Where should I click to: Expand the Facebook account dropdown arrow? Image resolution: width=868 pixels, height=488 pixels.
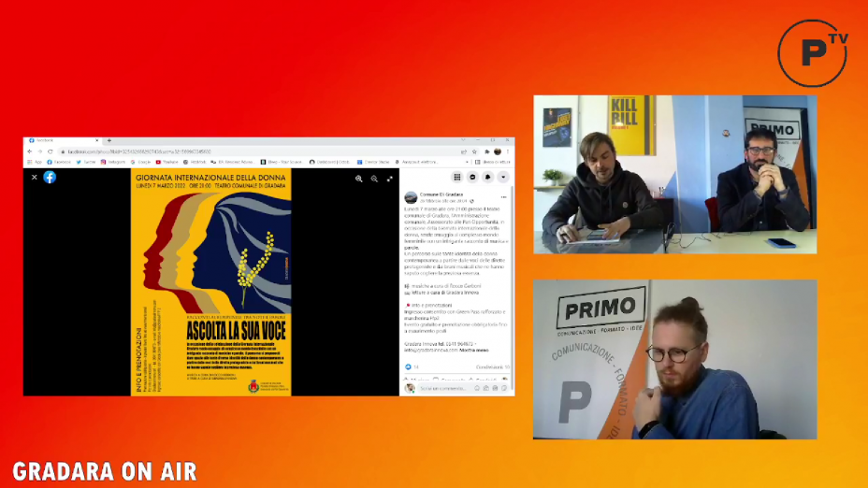point(503,177)
